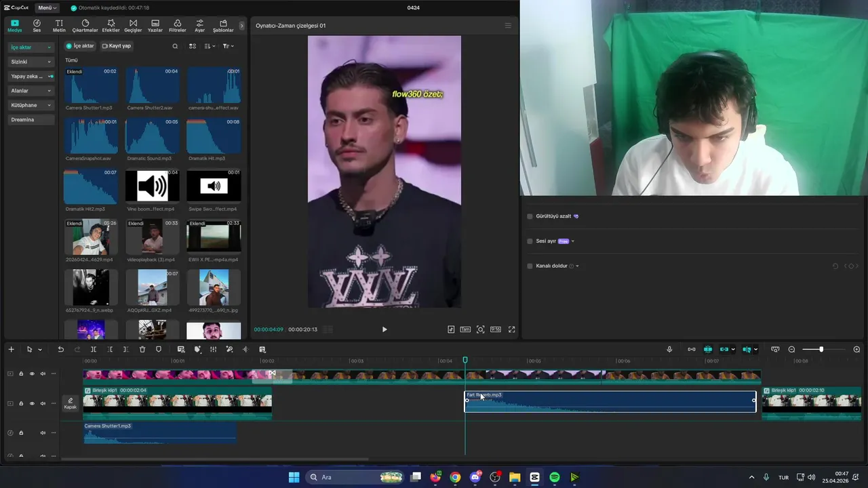Click the playhead marker on timeline ruler
This screenshot has width=868, height=488.
(465, 361)
